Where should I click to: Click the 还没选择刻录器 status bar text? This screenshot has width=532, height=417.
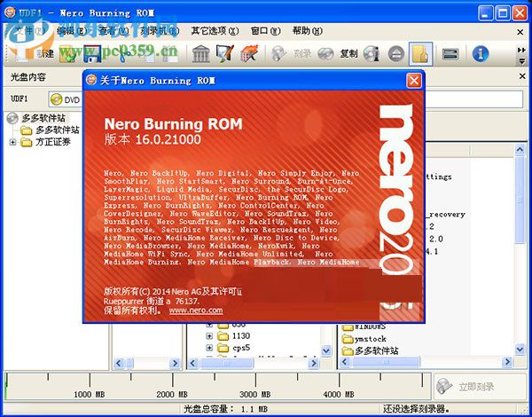pyautogui.click(x=417, y=409)
